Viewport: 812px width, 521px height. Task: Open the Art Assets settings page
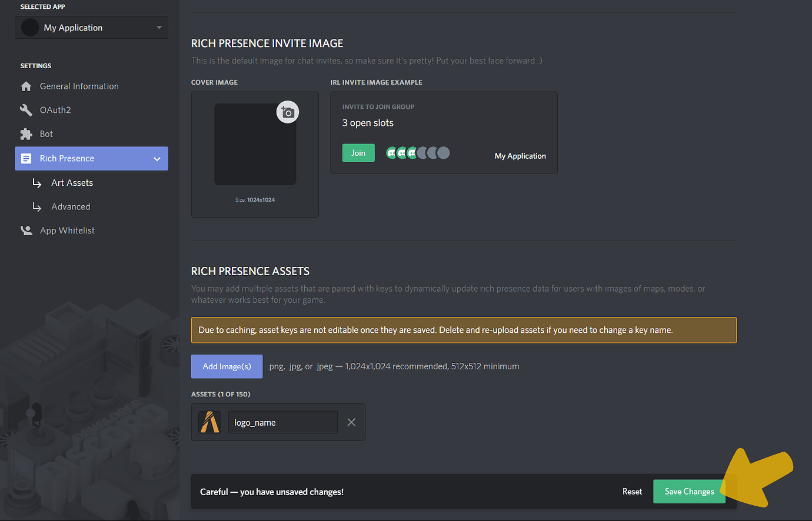(72, 182)
